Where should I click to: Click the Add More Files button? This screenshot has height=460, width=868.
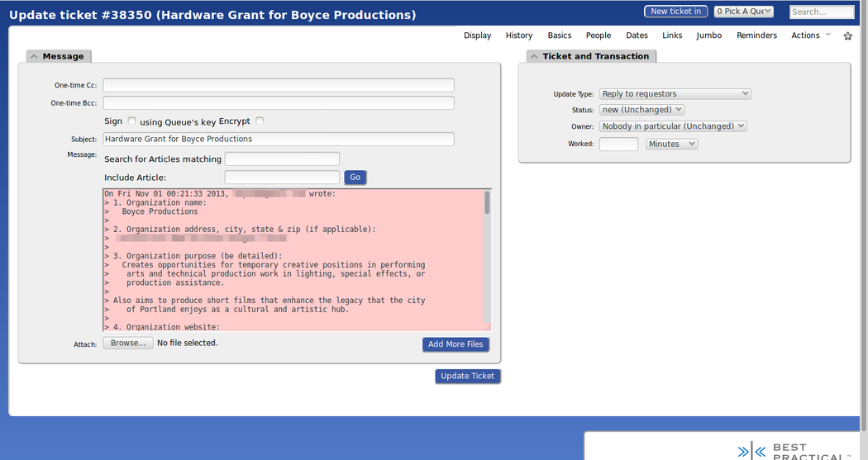455,344
